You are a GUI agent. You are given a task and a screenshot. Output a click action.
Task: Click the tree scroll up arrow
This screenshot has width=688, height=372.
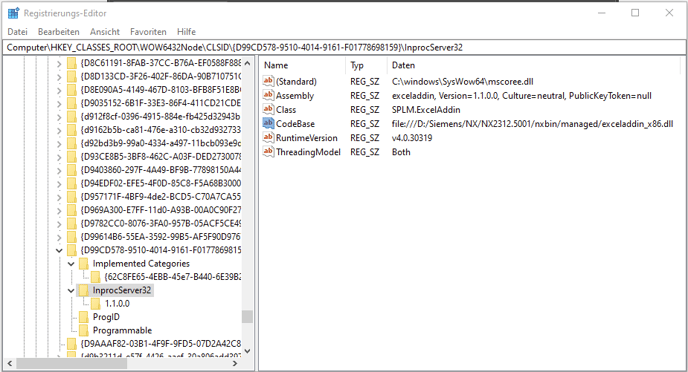[247, 63]
